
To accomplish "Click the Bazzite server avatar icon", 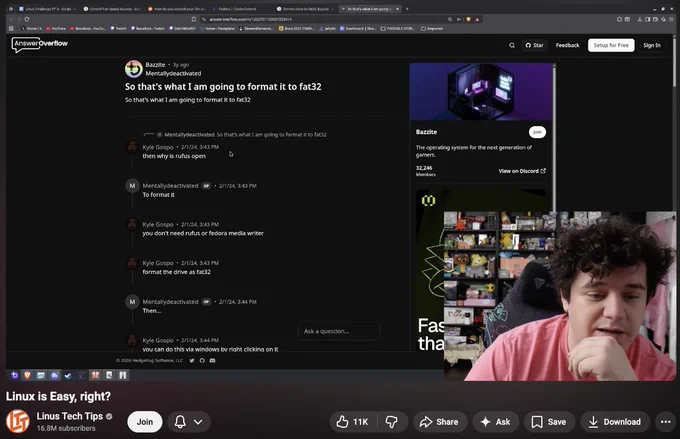I will (134, 69).
